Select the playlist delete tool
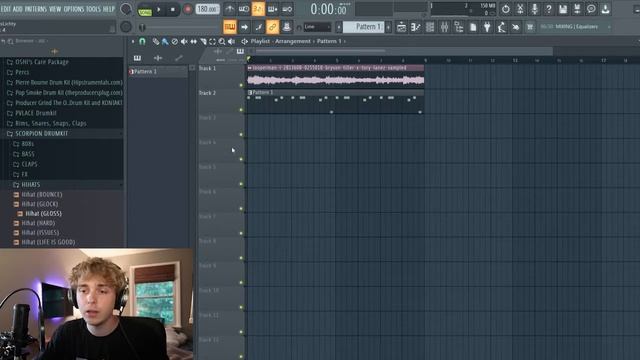This screenshot has width=640, height=360. (x=175, y=41)
